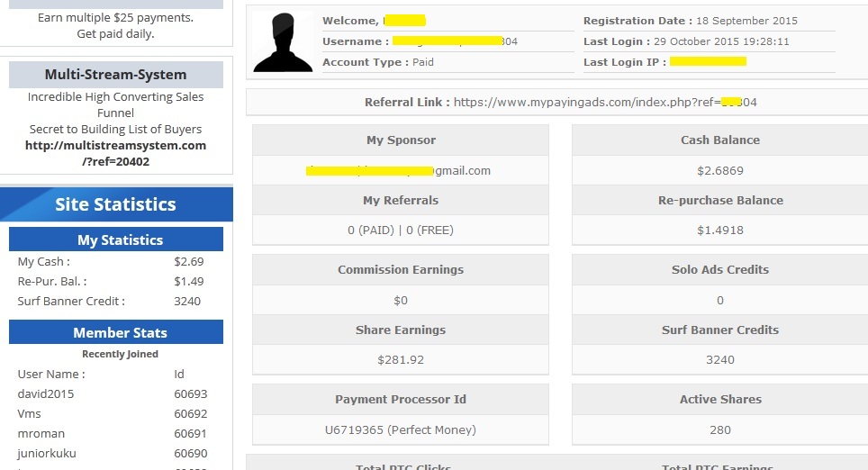This screenshot has height=470, width=868.
Task: Click the Multi-Stream-System ad heading
Action: (115, 74)
